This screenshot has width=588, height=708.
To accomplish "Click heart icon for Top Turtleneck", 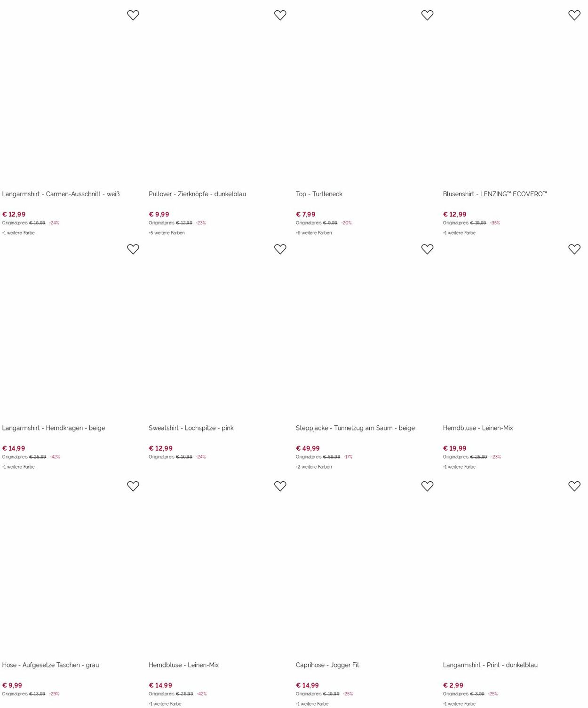I will coord(427,15).
